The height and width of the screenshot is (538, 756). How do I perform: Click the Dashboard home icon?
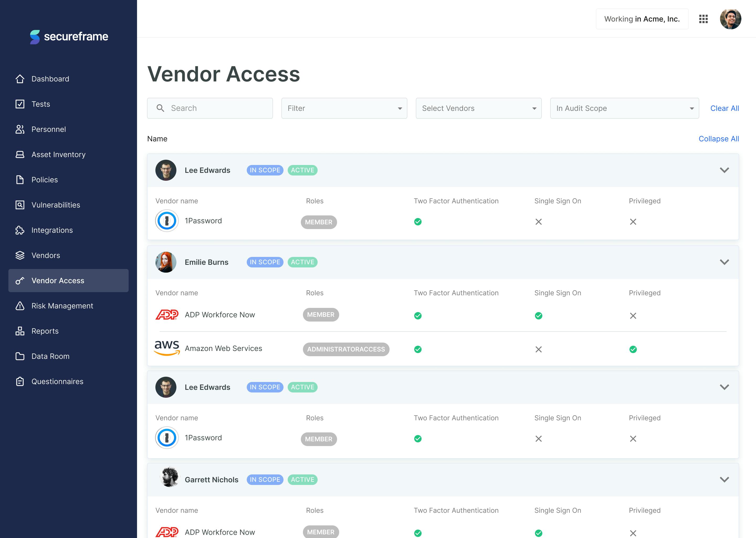tap(20, 79)
